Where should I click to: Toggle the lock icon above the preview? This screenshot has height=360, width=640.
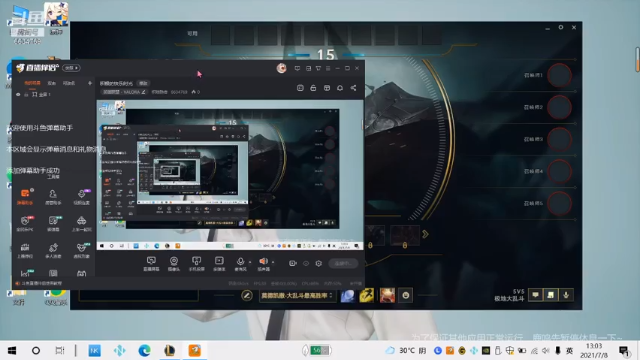click(313, 88)
